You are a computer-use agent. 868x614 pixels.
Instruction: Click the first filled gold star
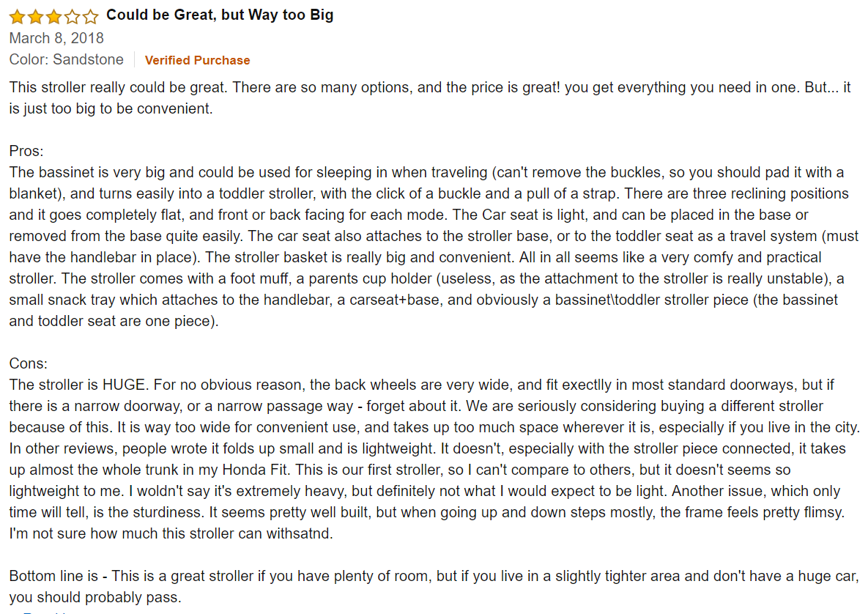point(17,16)
